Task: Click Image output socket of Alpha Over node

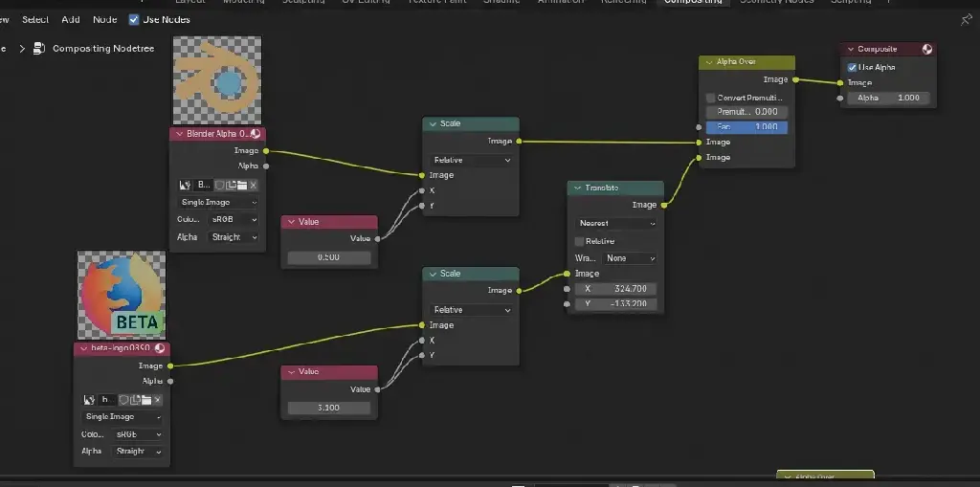Action: [x=795, y=79]
